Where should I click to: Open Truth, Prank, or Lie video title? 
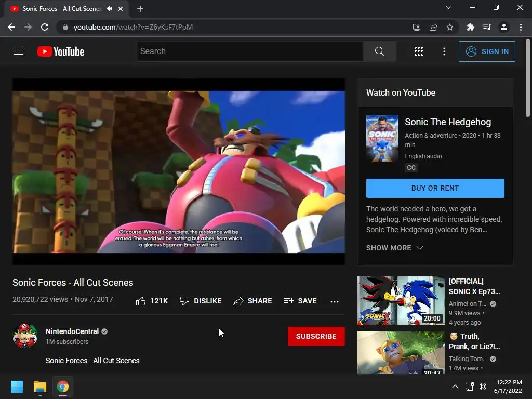[x=474, y=341]
